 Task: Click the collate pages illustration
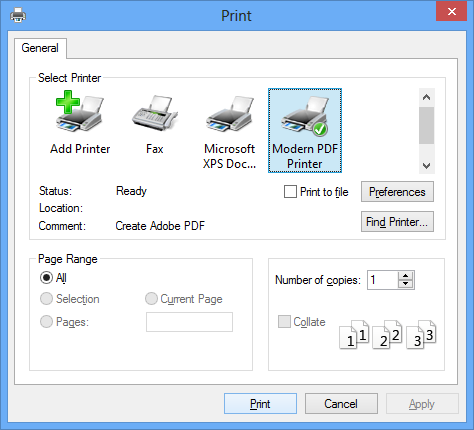coord(388,335)
